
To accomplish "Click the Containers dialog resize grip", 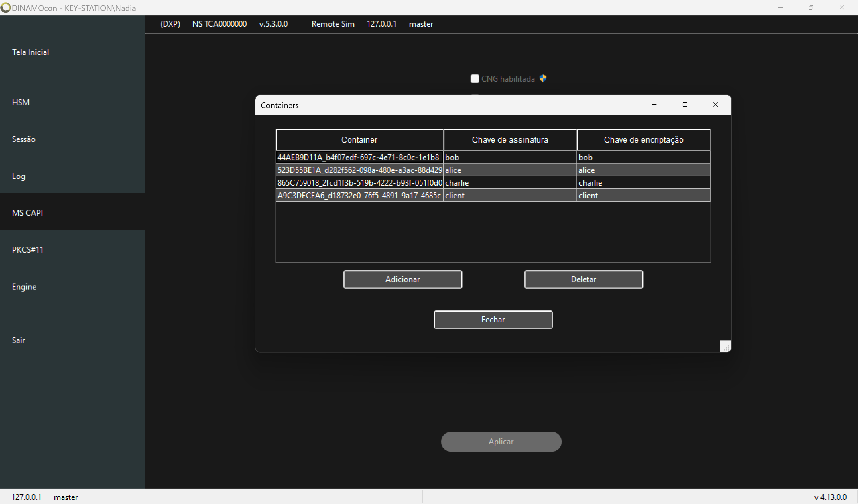I will (x=725, y=346).
